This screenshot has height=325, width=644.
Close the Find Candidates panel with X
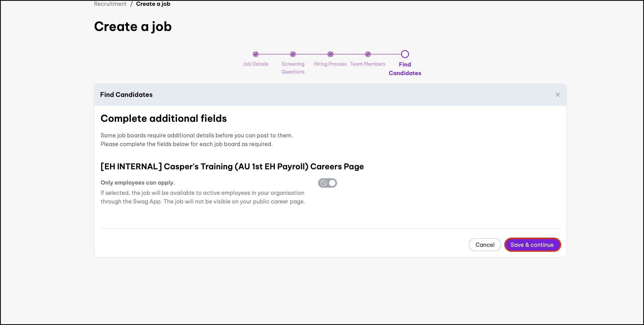click(x=558, y=95)
